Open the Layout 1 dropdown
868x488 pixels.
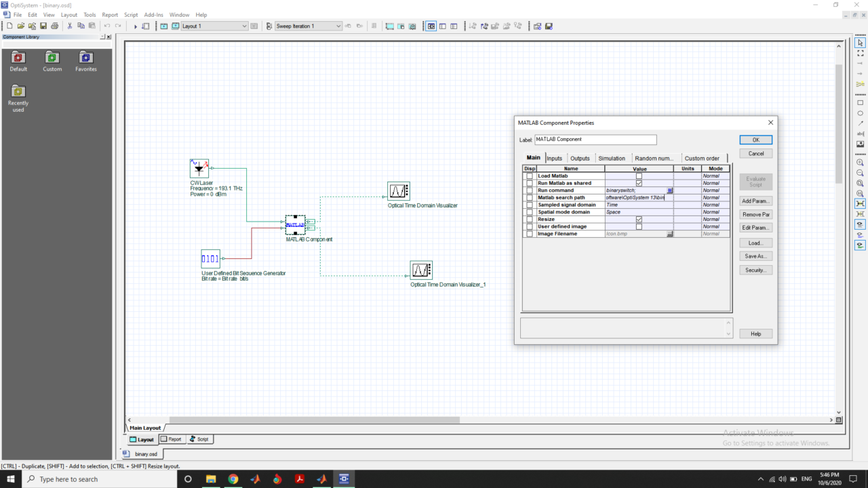click(x=245, y=26)
